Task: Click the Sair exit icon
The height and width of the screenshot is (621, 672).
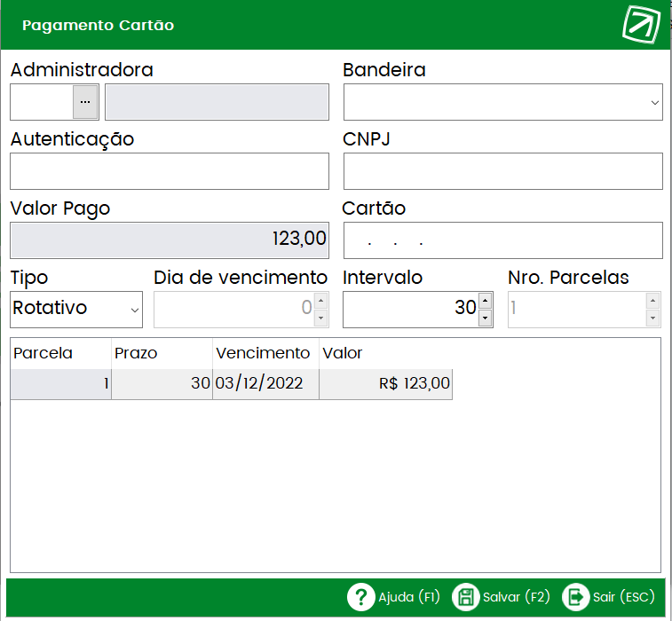Action: coord(575,597)
